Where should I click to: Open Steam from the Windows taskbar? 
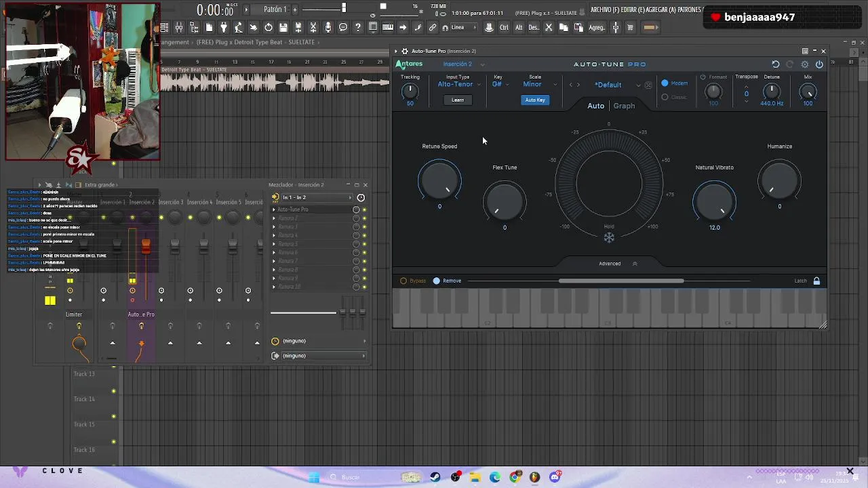click(435, 477)
